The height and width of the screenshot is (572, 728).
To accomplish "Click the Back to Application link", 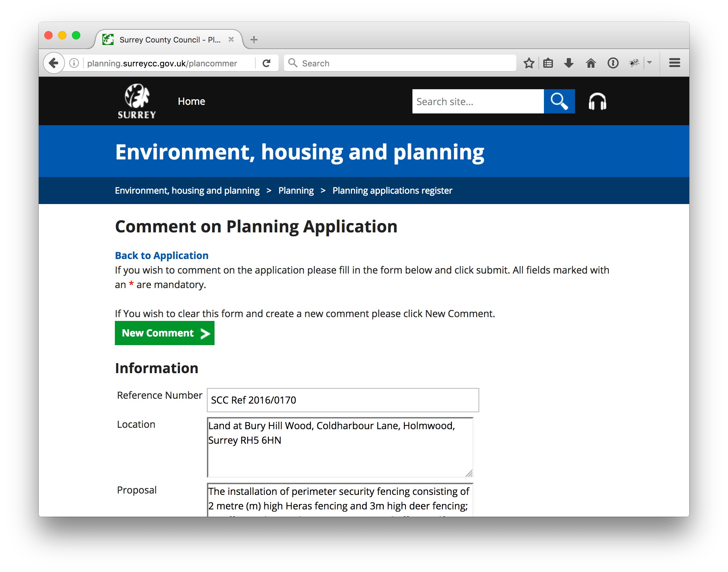I will coord(162,256).
